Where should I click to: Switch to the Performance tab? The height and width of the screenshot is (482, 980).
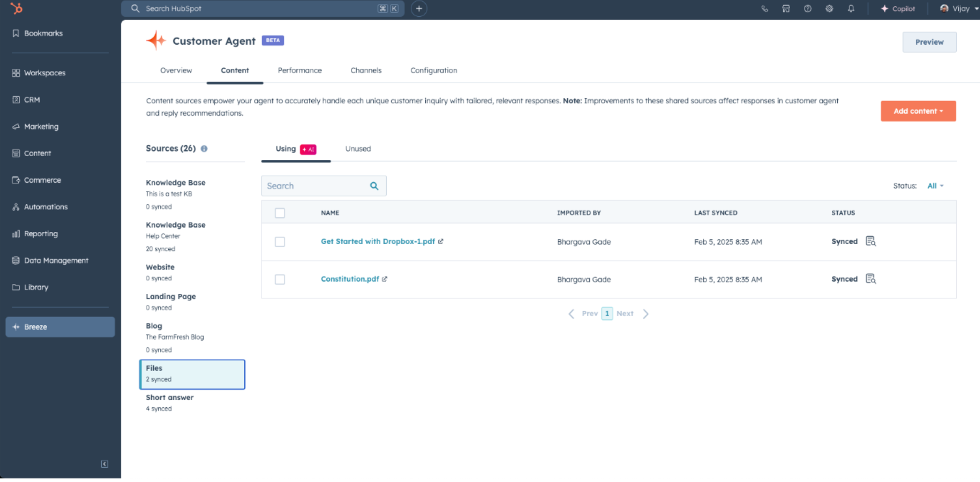coord(299,70)
